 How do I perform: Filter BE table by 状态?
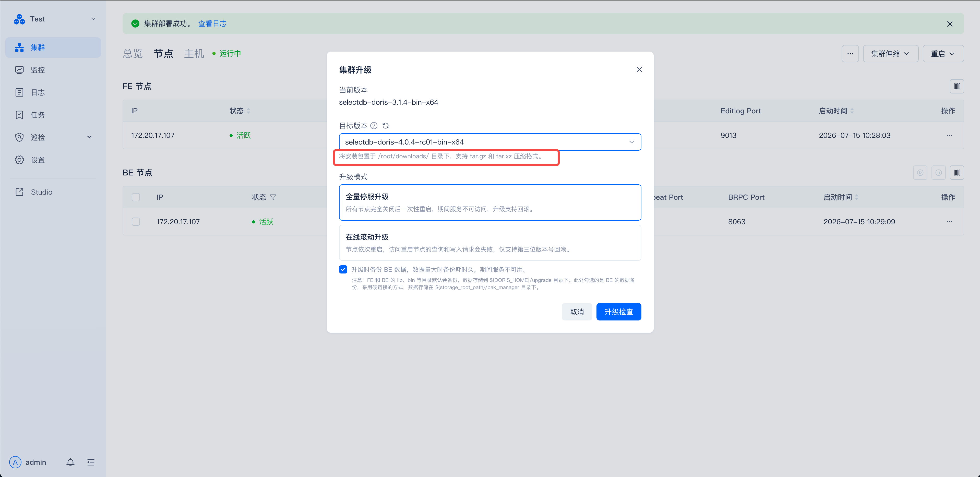(x=273, y=197)
